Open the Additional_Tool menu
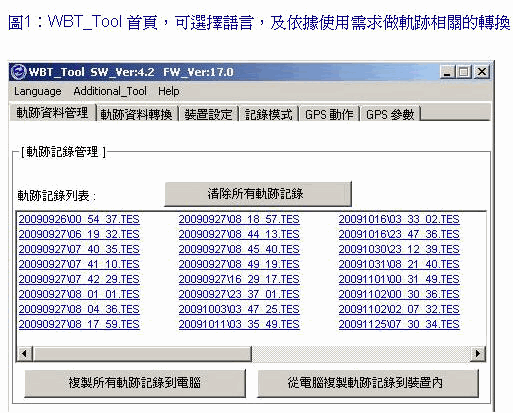This screenshot has width=513, height=413. [110, 91]
